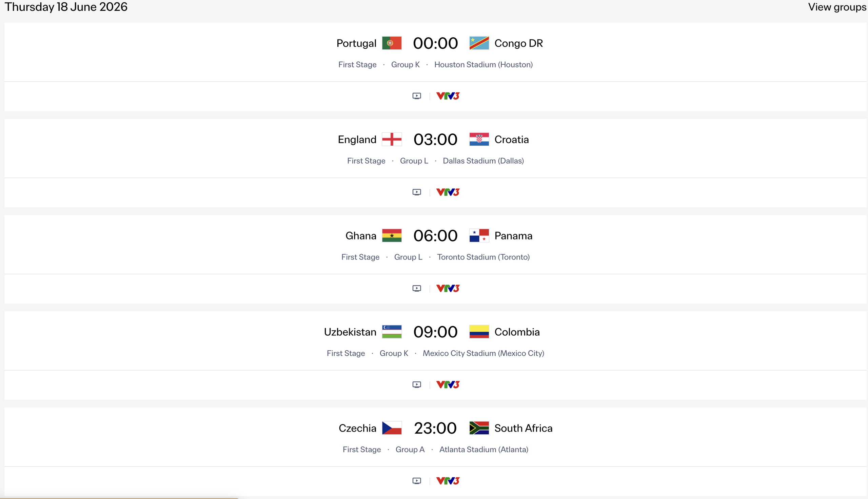Select the England flag icon
868x499 pixels.
coord(392,140)
